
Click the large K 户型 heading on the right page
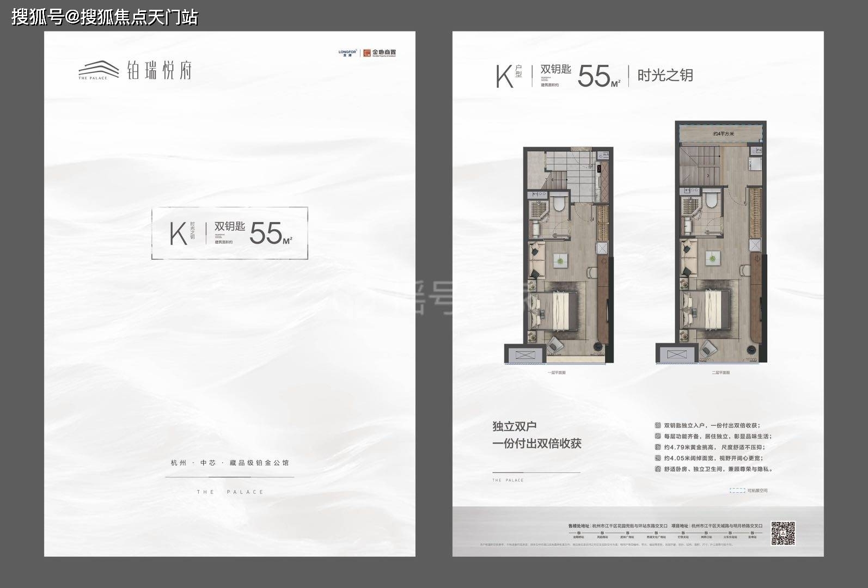click(509, 76)
